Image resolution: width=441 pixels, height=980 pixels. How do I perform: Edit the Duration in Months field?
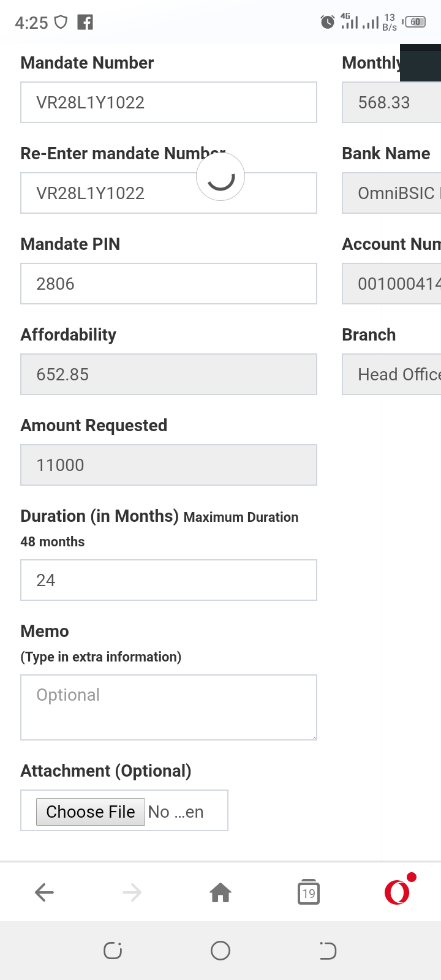point(168,580)
